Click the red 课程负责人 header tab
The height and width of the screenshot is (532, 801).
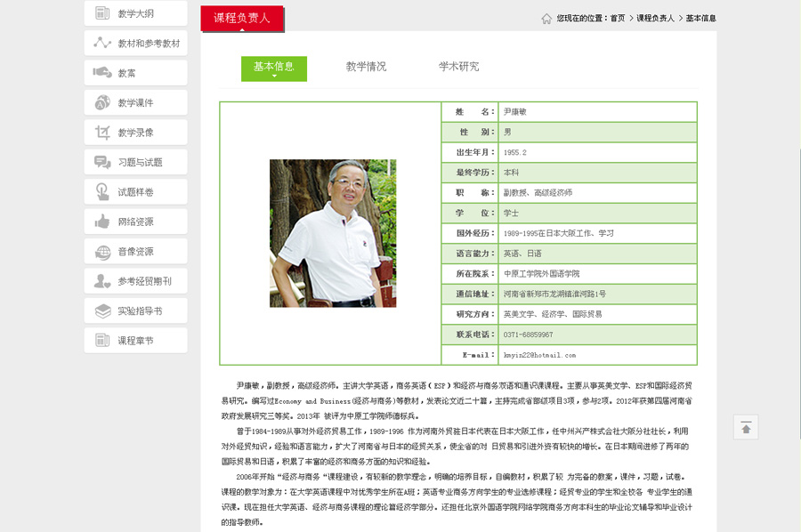241,19
